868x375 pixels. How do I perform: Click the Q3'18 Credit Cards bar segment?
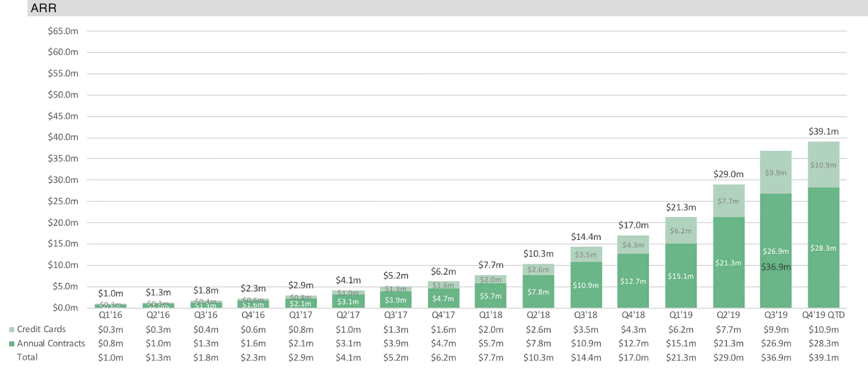586,254
